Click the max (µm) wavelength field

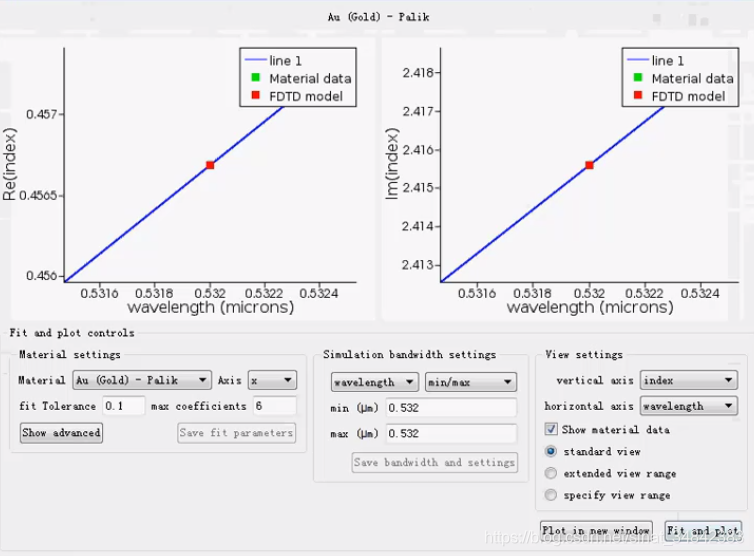coord(451,433)
